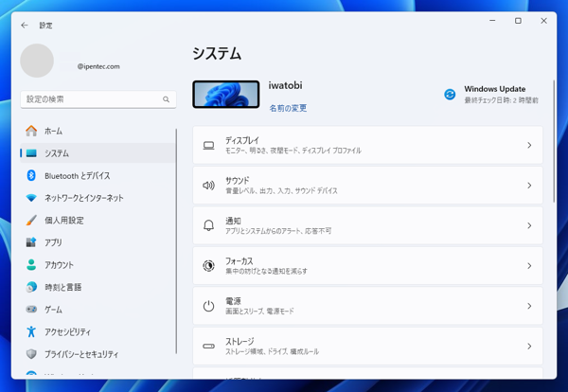
Task: Click the Bluetooth icon in sidebar
Action: pyautogui.click(x=31, y=176)
